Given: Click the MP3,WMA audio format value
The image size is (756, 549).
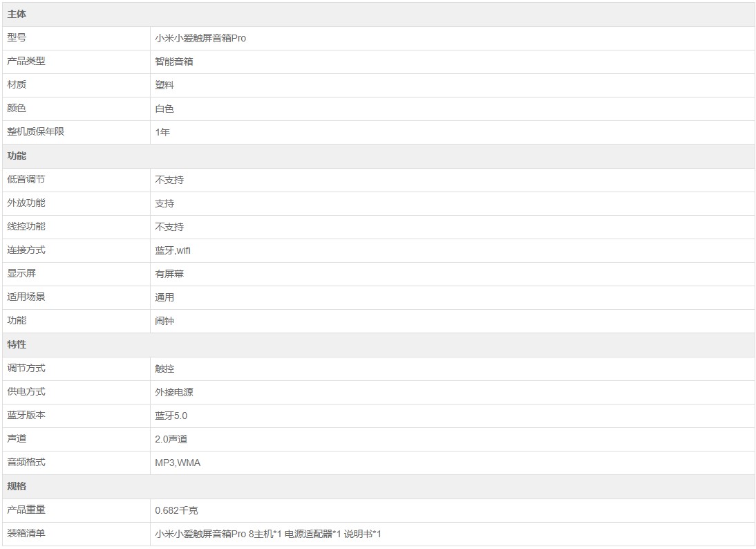Looking at the screenshot, I should pyautogui.click(x=178, y=463).
